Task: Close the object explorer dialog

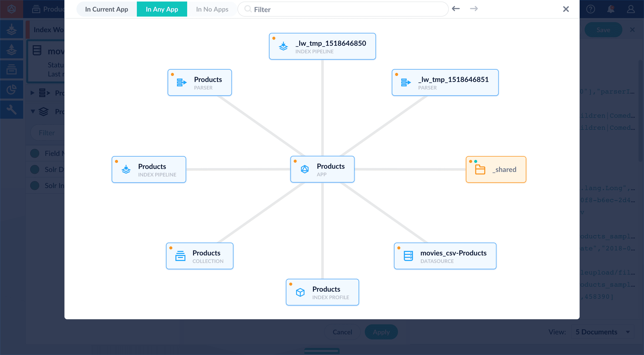Action: [x=566, y=9]
